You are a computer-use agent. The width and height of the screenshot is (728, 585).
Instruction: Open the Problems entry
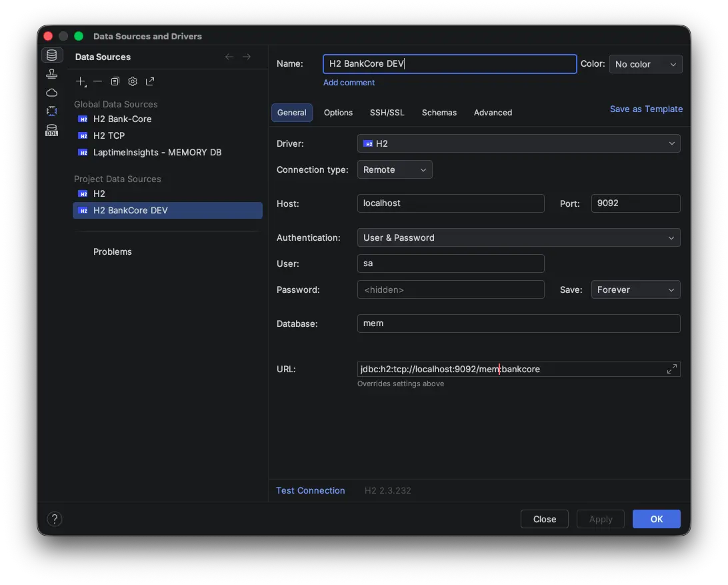pos(113,252)
